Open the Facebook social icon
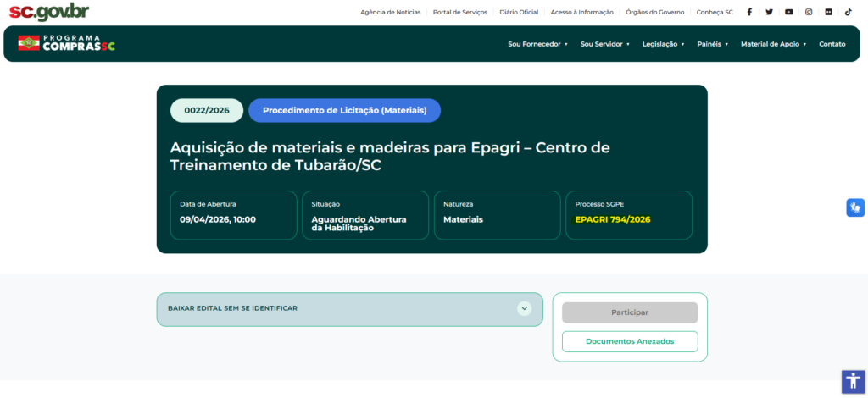868x398 pixels. pyautogui.click(x=749, y=12)
